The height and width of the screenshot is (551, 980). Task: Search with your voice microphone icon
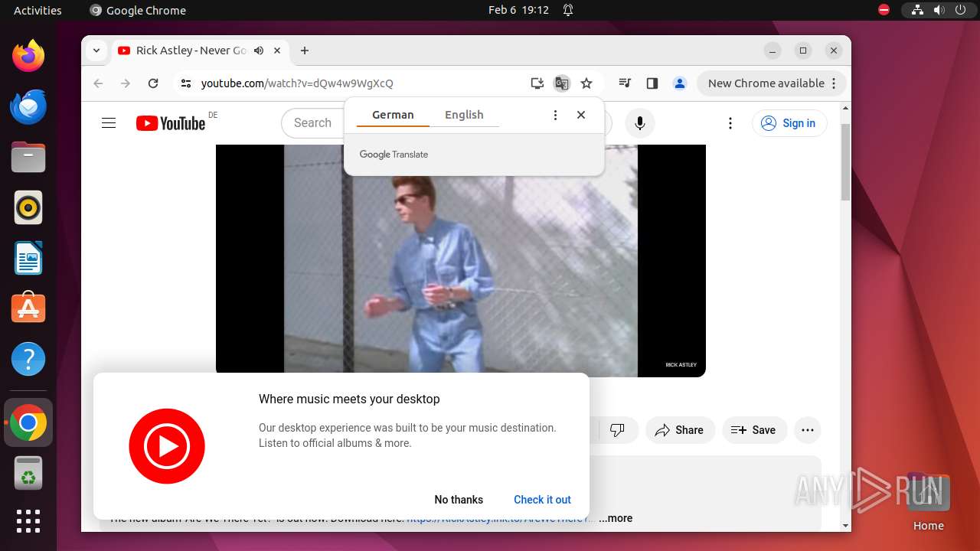(640, 123)
